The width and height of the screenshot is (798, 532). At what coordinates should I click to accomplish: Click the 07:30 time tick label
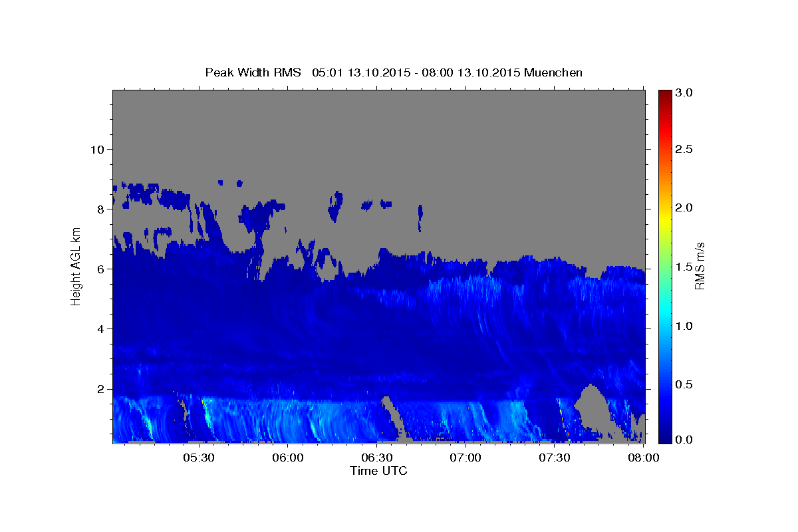pos(555,458)
